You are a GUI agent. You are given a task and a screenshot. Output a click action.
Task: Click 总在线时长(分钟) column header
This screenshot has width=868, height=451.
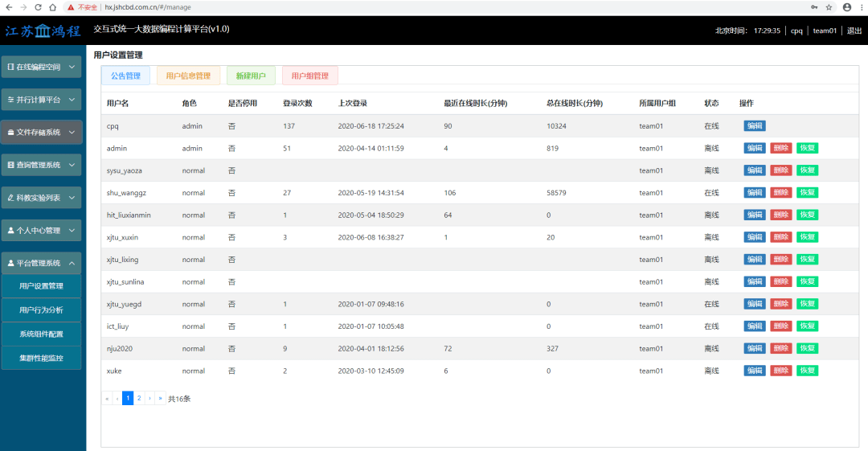pyautogui.click(x=575, y=103)
